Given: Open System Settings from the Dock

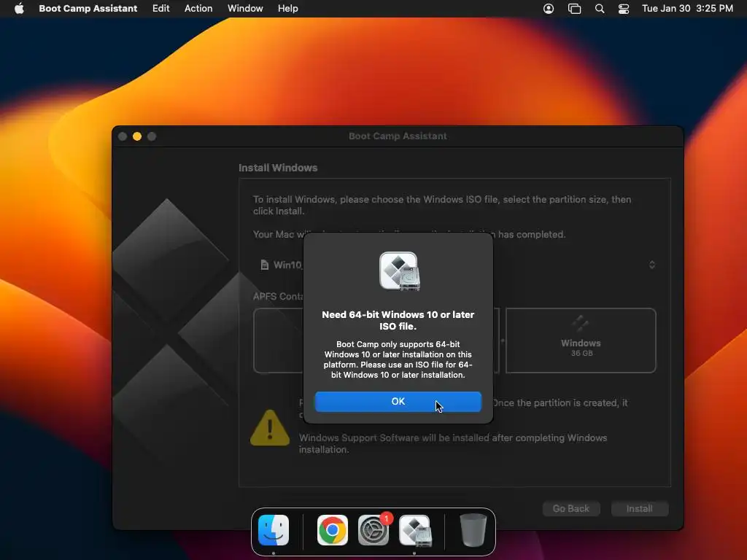Looking at the screenshot, I should point(373,530).
